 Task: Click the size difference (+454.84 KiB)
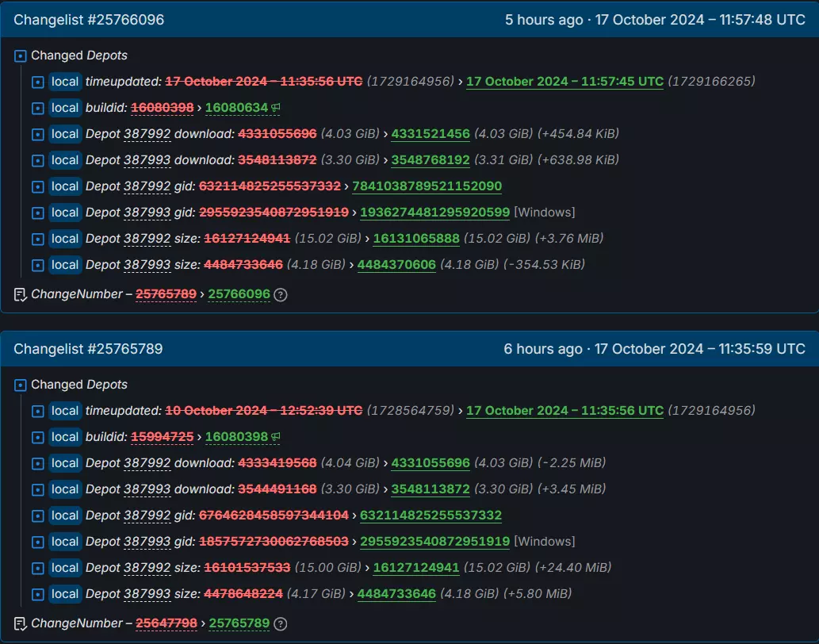578,134
